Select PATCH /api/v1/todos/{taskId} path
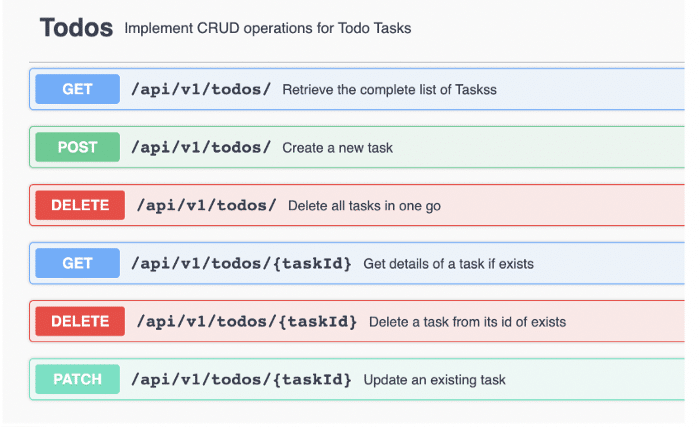The width and height of the screenshot is (700, 427). pyautogui.click(x=241, y=380)
